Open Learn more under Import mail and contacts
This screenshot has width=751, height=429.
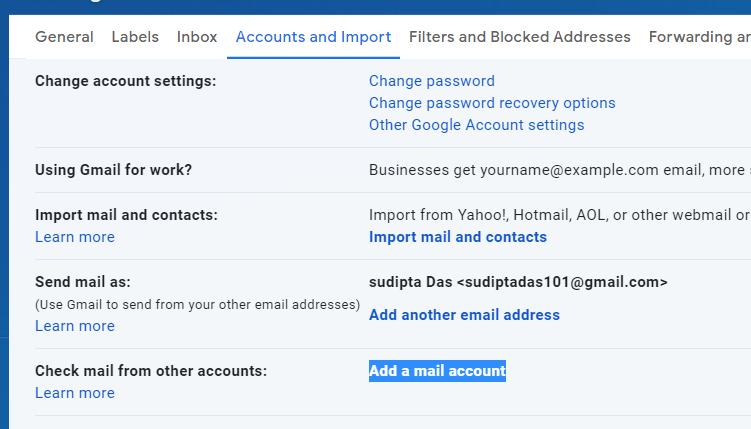tap(75, 237)
